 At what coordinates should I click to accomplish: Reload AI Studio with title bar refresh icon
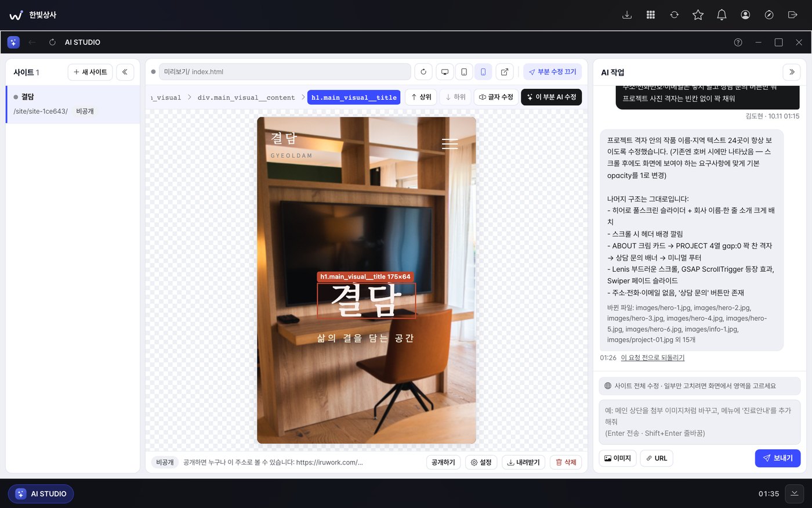[52, 42]
